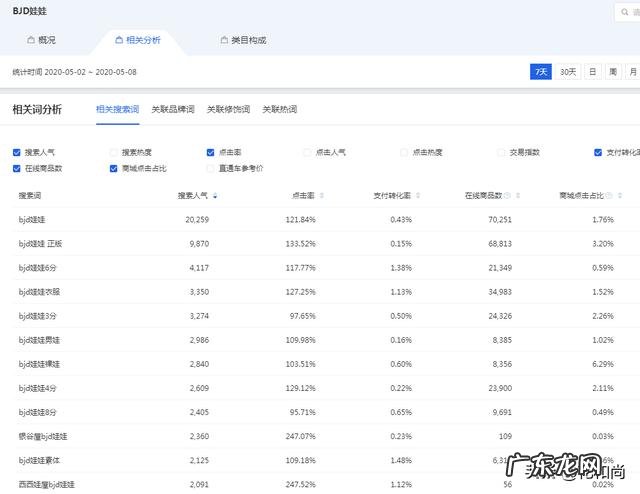Open the 关联修饰词 sub-tab
The width and height of the screenshot is (640, 494).
[228, 109]
